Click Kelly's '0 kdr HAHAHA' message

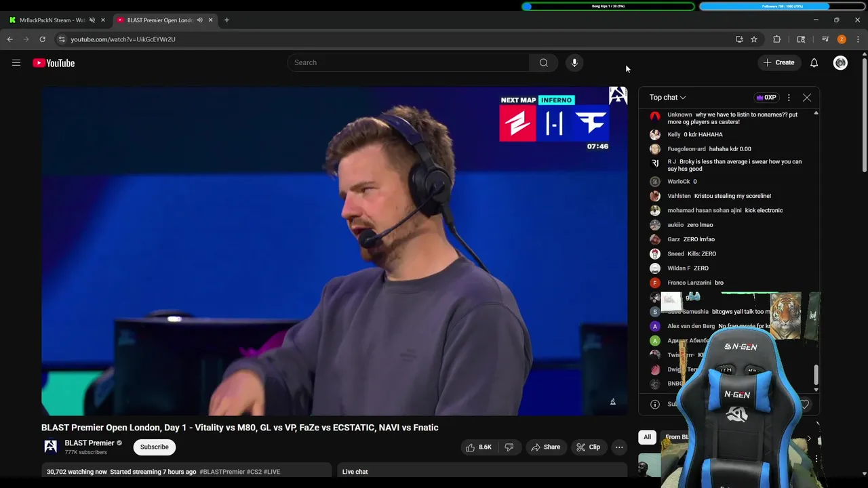click(x=703, y=135)
